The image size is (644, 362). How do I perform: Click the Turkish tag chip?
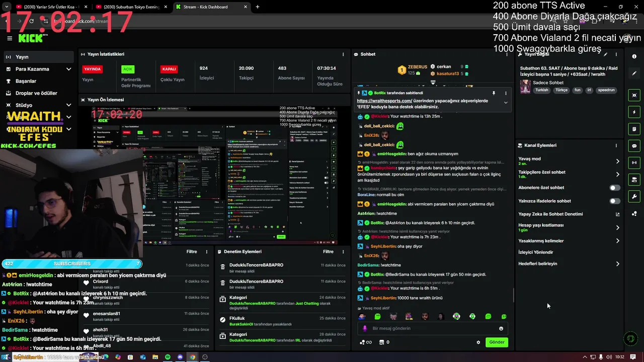coord(542,90)
